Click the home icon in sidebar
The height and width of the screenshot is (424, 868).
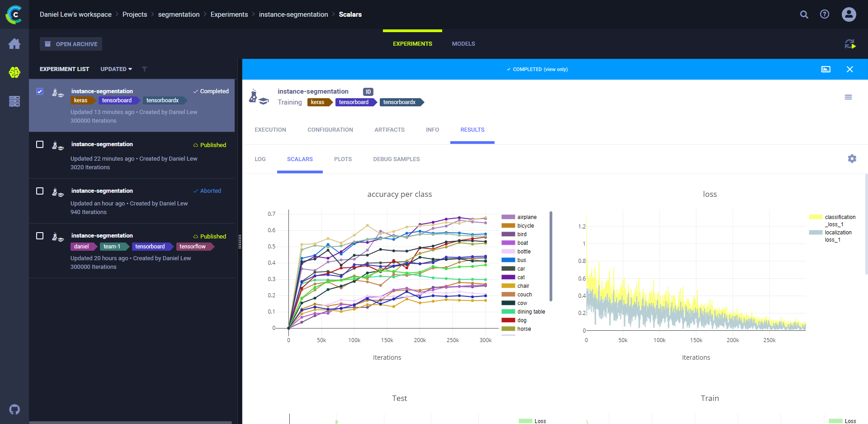pos(14,44)
